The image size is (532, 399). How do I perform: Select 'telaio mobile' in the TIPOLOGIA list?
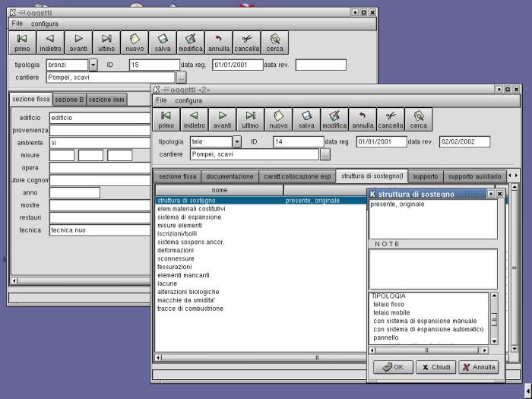tap(391, 312)
